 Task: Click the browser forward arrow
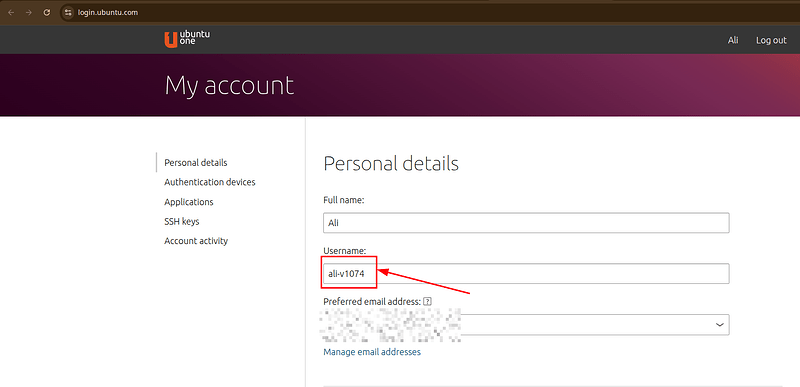pos(29,13)
